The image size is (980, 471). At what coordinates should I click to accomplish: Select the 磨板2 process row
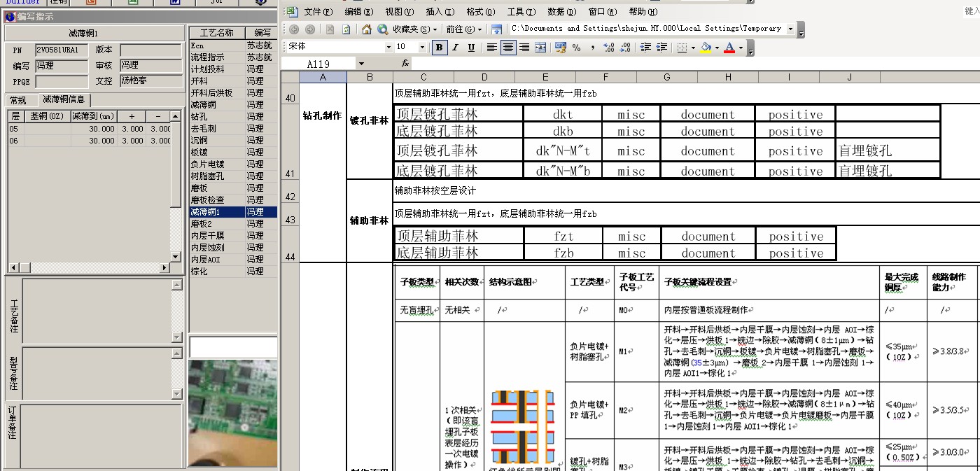[233, 224]
